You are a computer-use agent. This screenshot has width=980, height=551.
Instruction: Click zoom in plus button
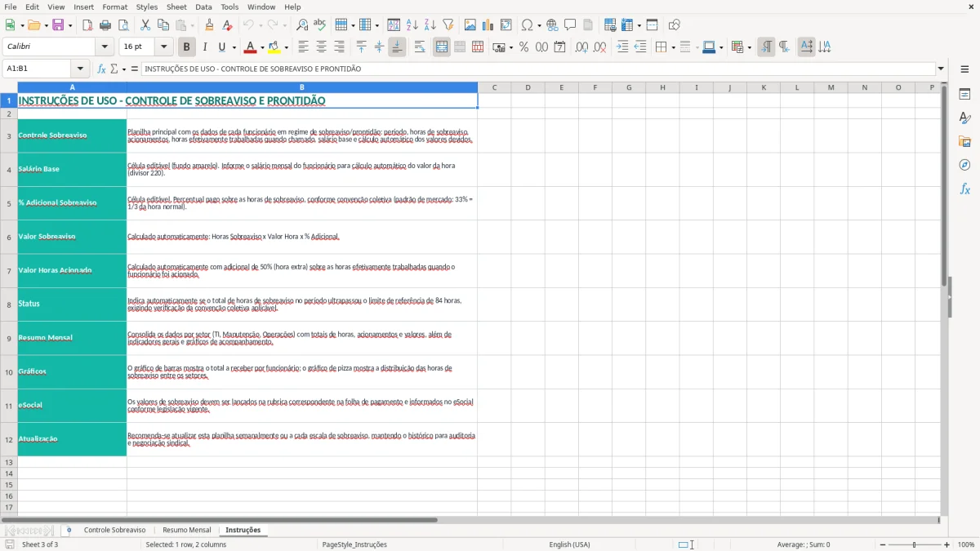coord(947,544)
